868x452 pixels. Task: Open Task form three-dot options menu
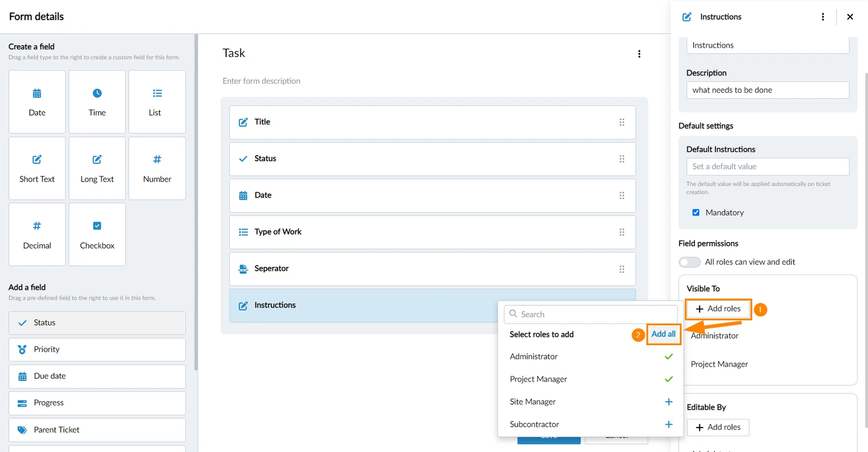tap(639, 54)
